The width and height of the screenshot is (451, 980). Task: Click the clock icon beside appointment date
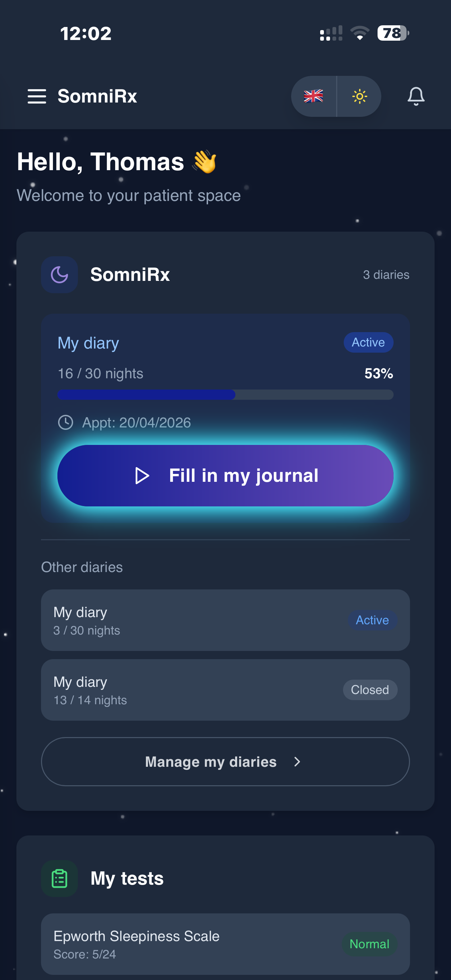[x=65, y=422]
